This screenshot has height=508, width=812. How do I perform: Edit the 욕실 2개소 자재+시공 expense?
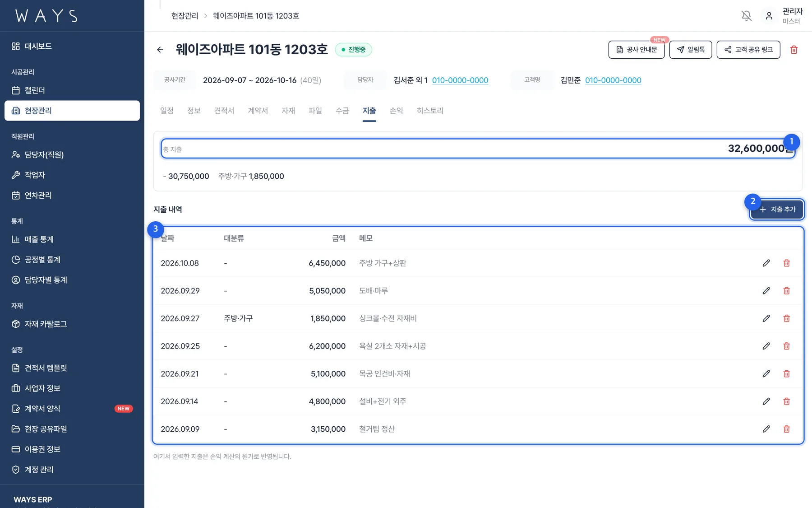pyautogui.click(x=766, y=346)
